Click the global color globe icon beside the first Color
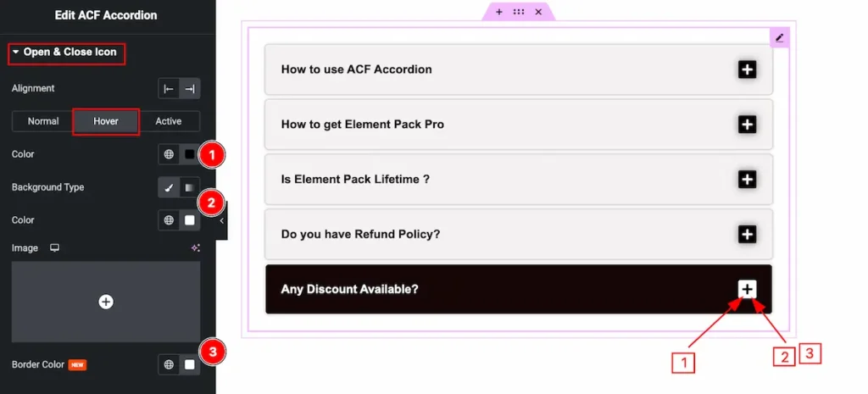Screen dimensions: 868x394 click(169, 154)
